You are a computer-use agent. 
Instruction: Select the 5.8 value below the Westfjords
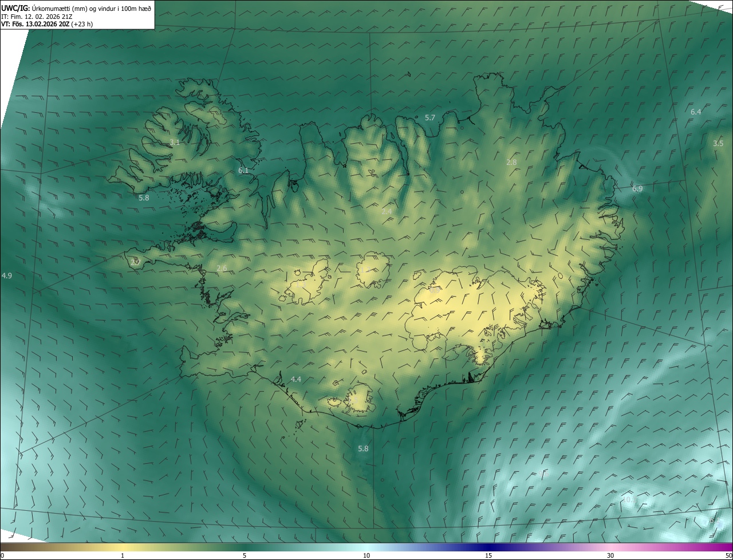click(144, 198)
